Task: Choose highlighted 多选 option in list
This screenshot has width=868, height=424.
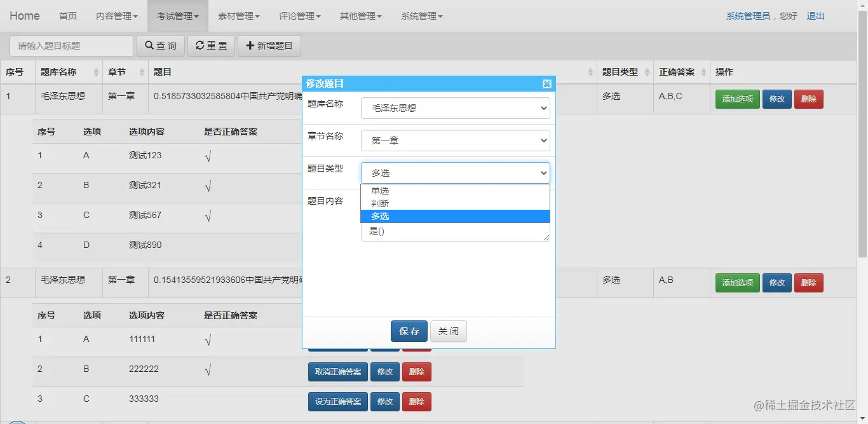Action: 455,216
